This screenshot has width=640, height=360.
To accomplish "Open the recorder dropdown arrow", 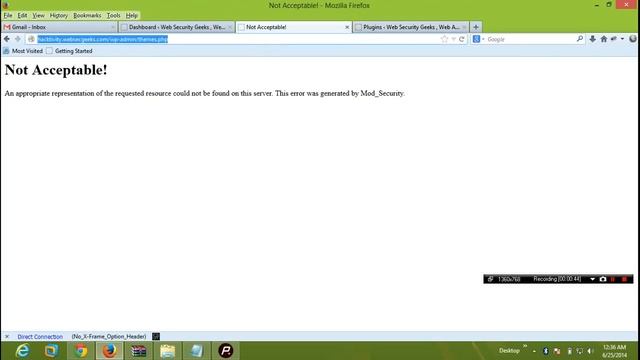I will (x=592, y=279).
